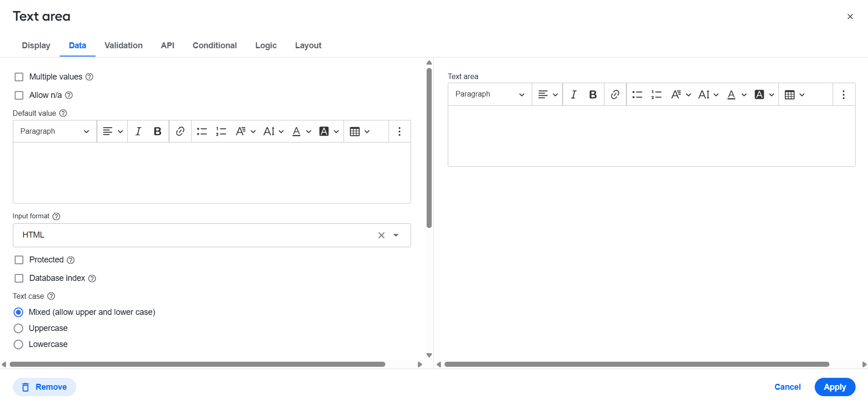
Task: Show help tooltip for Protected
Action: (71, 260)
